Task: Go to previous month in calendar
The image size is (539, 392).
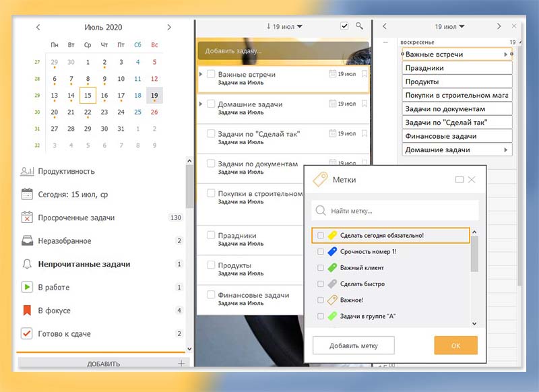Action: point(38,27)
